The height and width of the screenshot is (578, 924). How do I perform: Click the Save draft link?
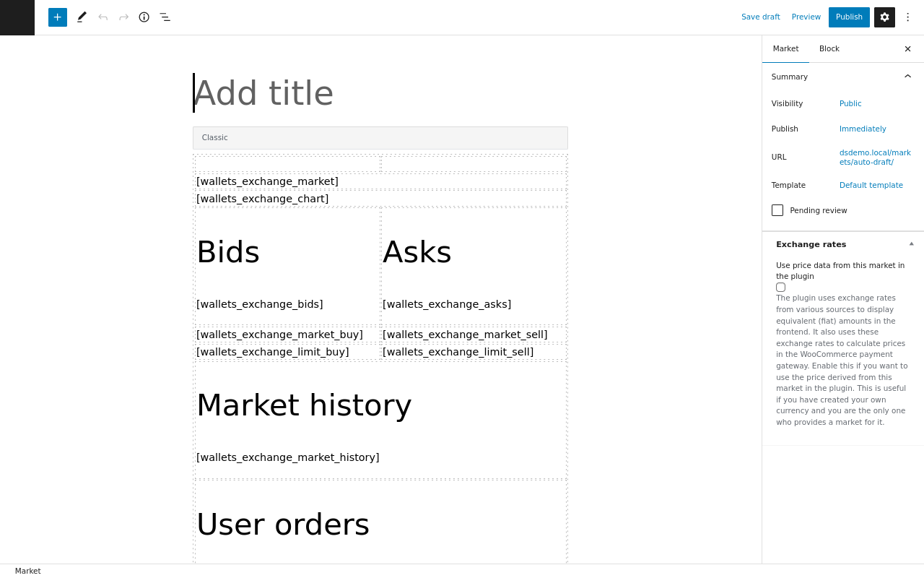[x=761, y=17]
